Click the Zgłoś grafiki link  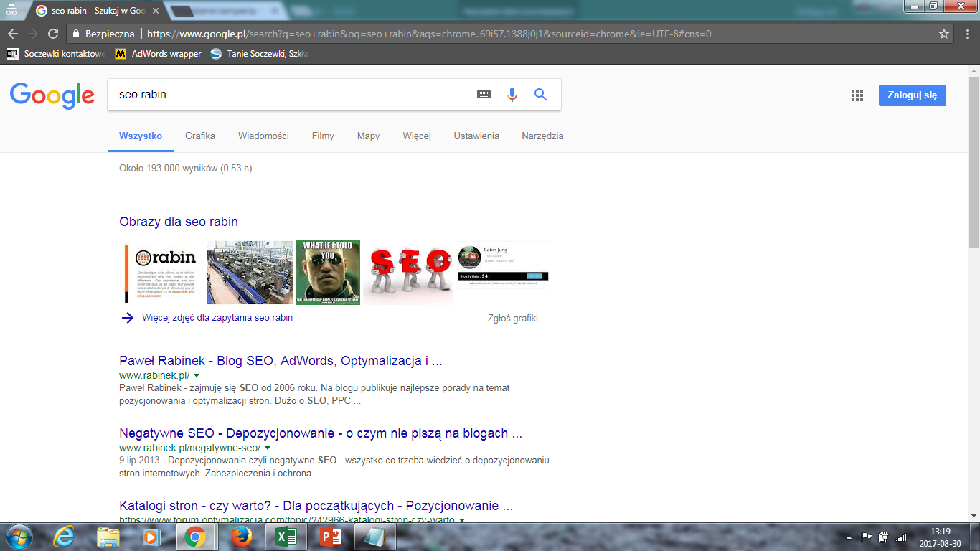512,318
